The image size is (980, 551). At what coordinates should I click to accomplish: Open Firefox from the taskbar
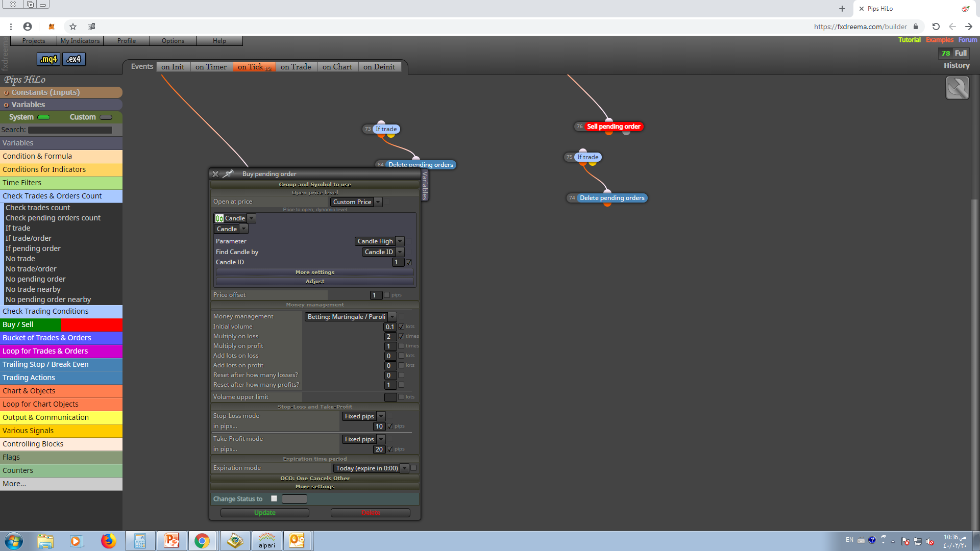(x=108, y=541)
